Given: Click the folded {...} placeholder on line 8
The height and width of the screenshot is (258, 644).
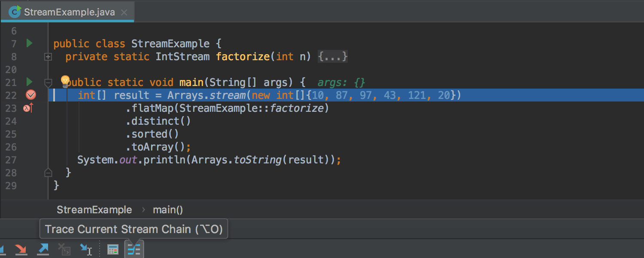Looking at the screenshot, I should 333,56.
